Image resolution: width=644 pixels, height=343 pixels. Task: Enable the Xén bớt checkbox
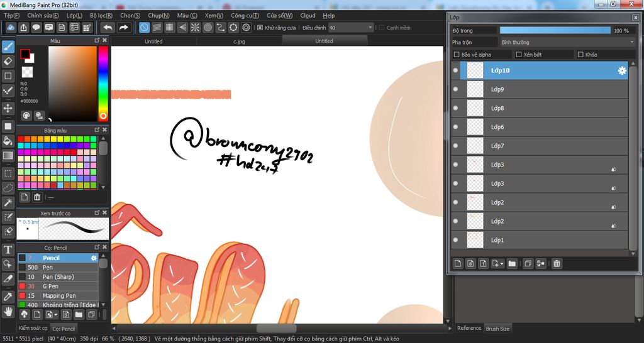click(519, 55)
